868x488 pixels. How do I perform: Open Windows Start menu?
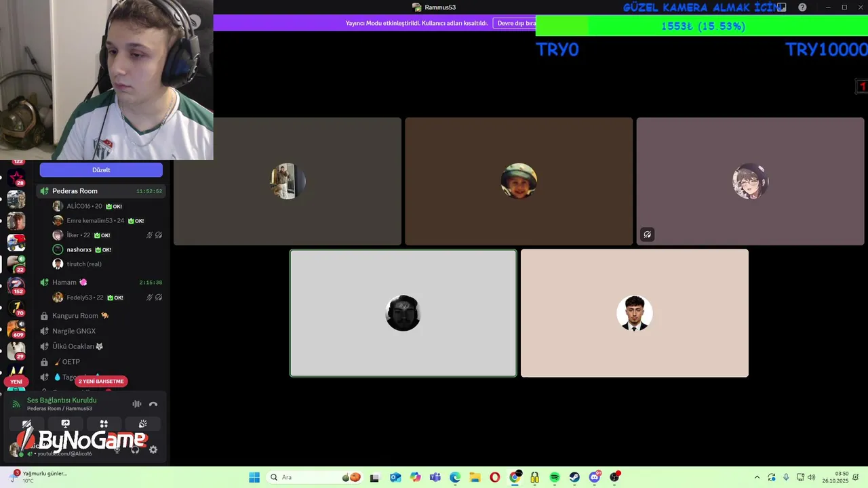254,477
